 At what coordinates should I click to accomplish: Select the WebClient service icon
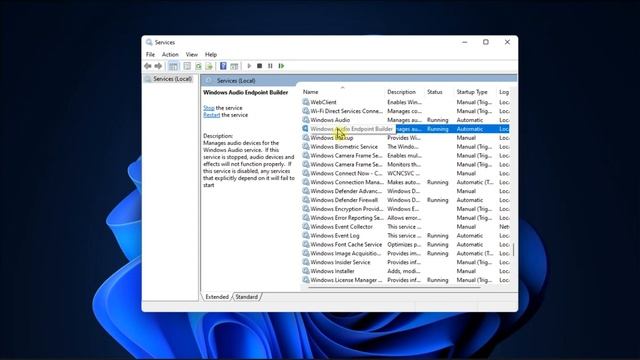(x=306, y=102)
